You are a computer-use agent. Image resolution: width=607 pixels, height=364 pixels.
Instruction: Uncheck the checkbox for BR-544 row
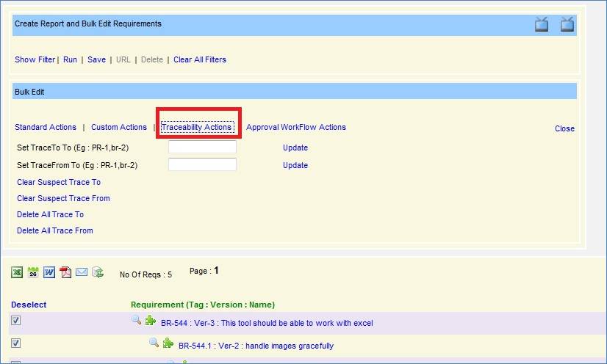point(16,321)
